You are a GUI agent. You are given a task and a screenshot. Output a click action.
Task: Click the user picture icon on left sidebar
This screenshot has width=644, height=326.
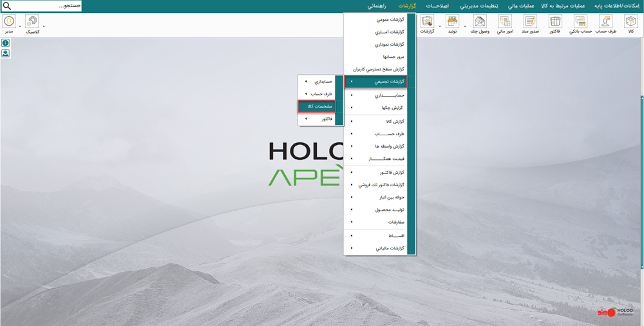[x=5, y=53]
